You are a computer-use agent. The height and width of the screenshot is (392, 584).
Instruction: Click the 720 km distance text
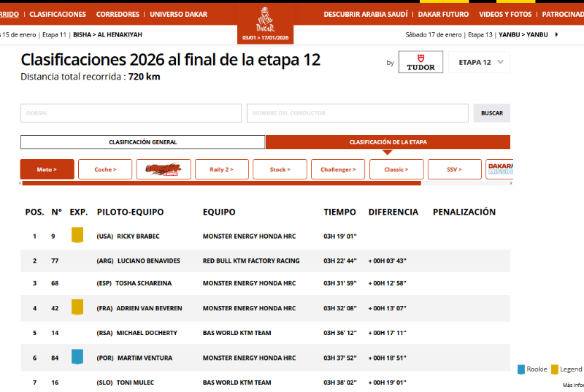pos(144,77)
